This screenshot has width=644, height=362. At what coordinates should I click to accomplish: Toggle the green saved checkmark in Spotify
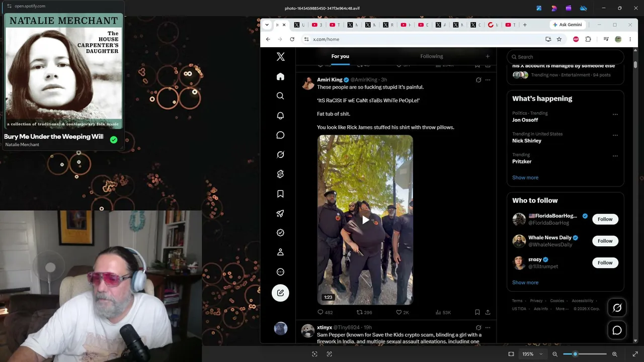[114, 140]
